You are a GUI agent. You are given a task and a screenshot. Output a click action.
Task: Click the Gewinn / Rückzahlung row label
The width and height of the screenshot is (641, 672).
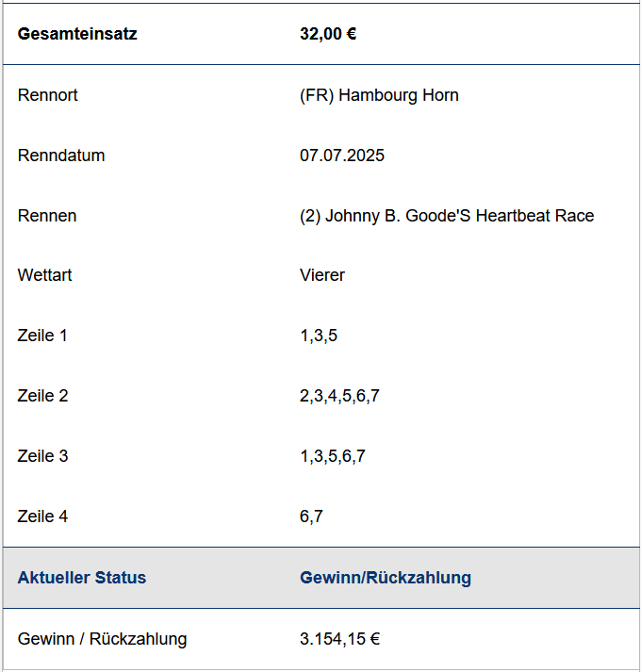coord(102,639)
